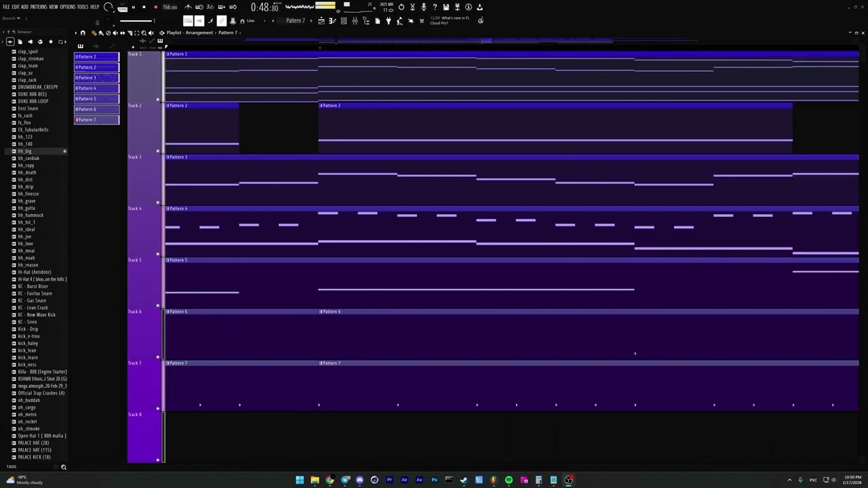Open the Line snap selector dropdown
The width and height of the screenshot is (868, 488).
coord(250,21)
